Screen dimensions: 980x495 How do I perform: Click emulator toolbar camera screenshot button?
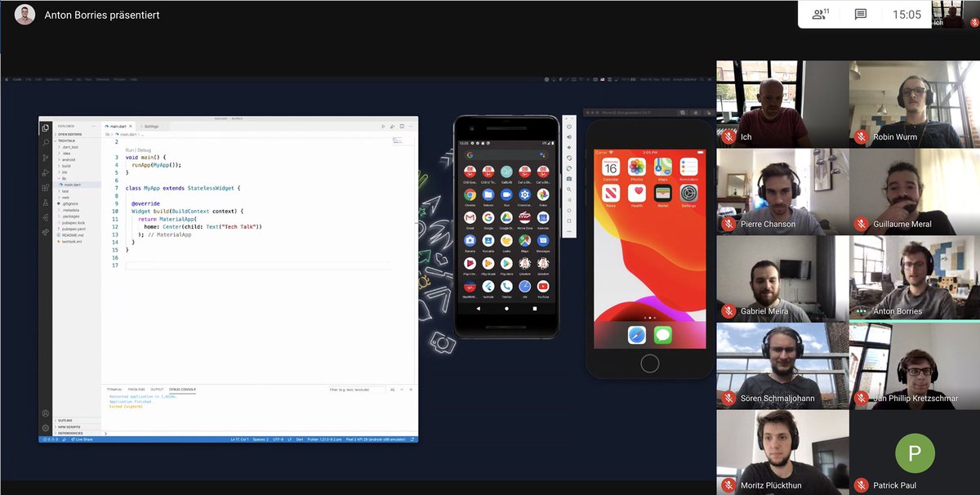click(569, 178)
